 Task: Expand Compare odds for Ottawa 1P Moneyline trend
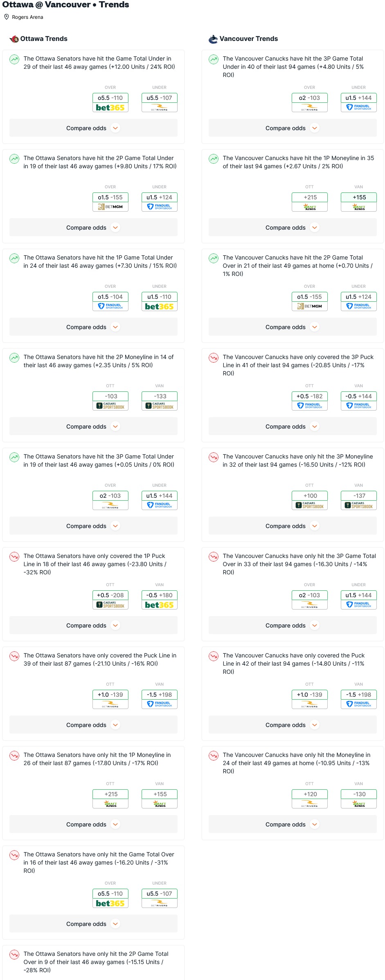pos(93,824)
